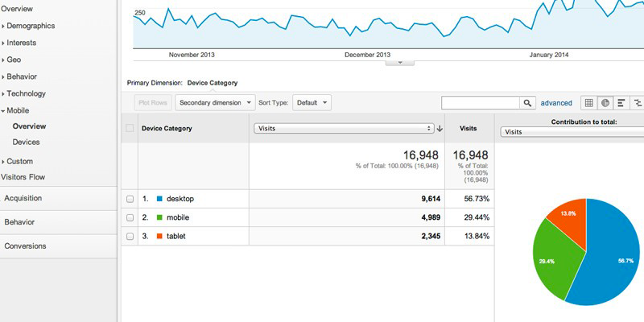644x322 pixels.
Task: Select the pie chart percentage view icon
Action: [605, 103]
